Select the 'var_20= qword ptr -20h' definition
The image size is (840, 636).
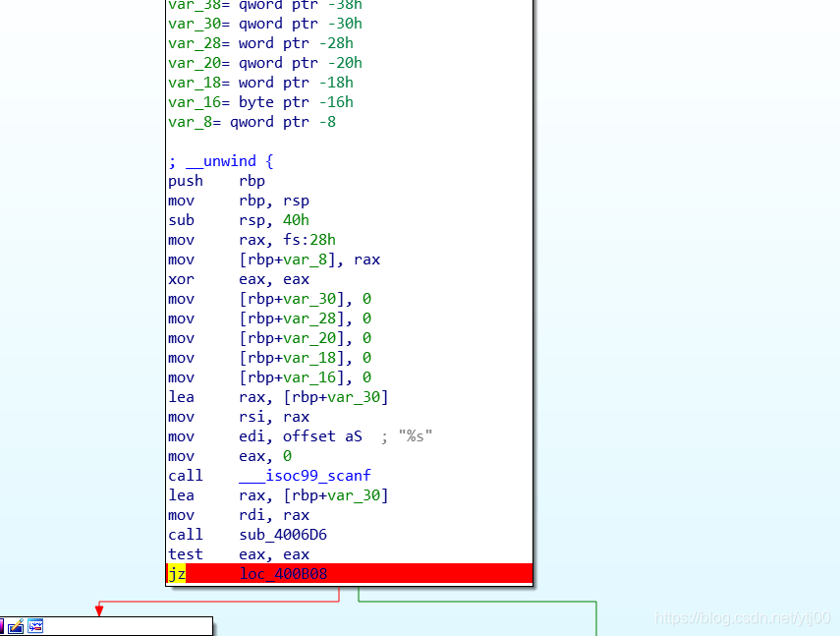click(x=265, y=63)
